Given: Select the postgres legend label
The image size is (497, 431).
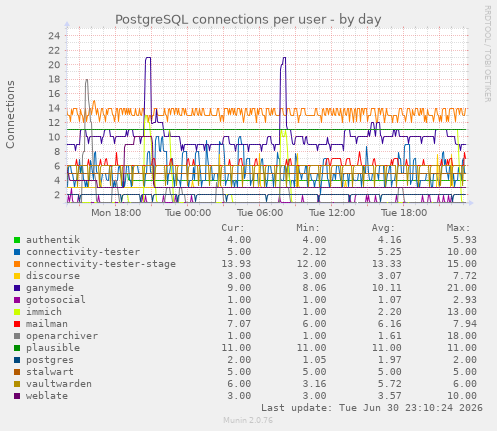Looking at the screenshot, I should pos(50,360).
